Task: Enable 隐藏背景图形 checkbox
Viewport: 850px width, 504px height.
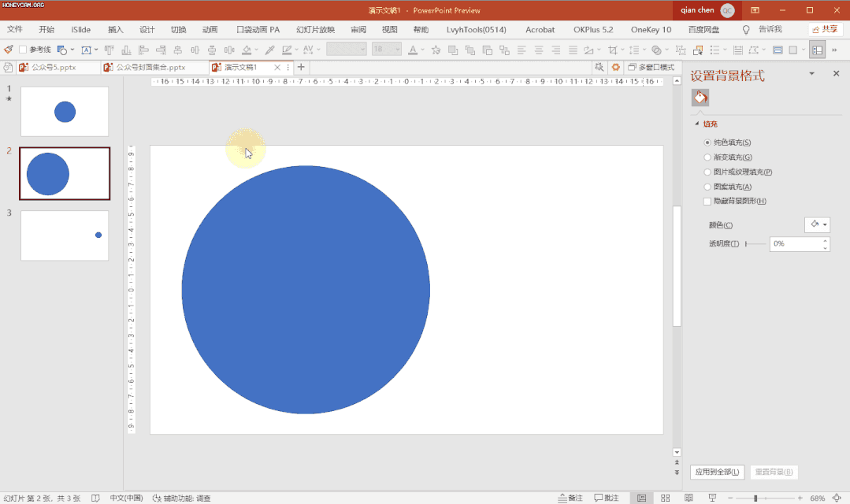Action: coord(707,202)
